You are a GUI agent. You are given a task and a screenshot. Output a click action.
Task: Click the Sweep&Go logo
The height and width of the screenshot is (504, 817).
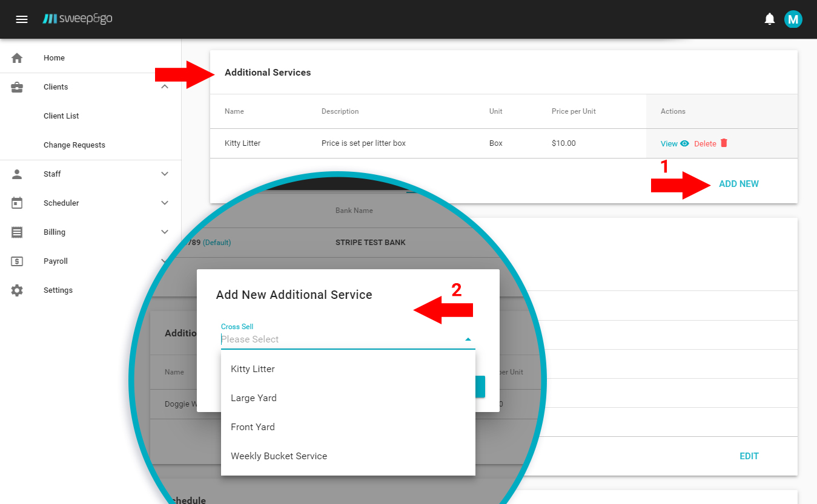(x=78, y=19)
